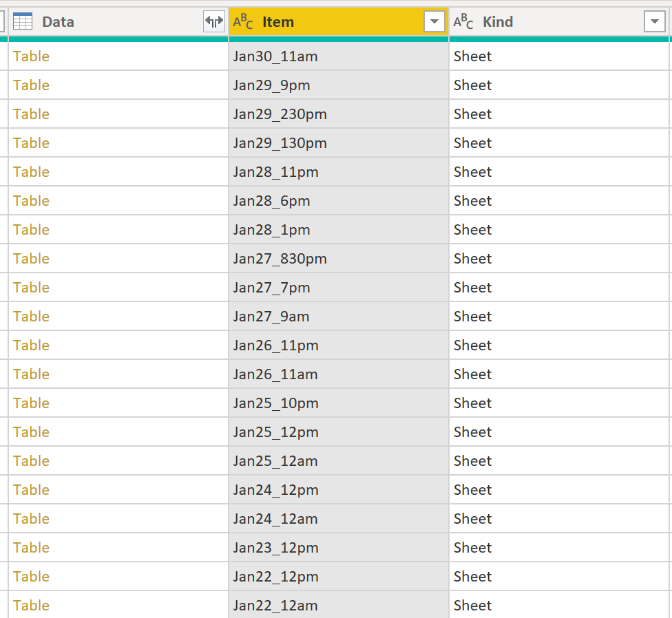Click Sheet cell in Jan26_11am row
672x618 pixels.
[x=559, y=374]
